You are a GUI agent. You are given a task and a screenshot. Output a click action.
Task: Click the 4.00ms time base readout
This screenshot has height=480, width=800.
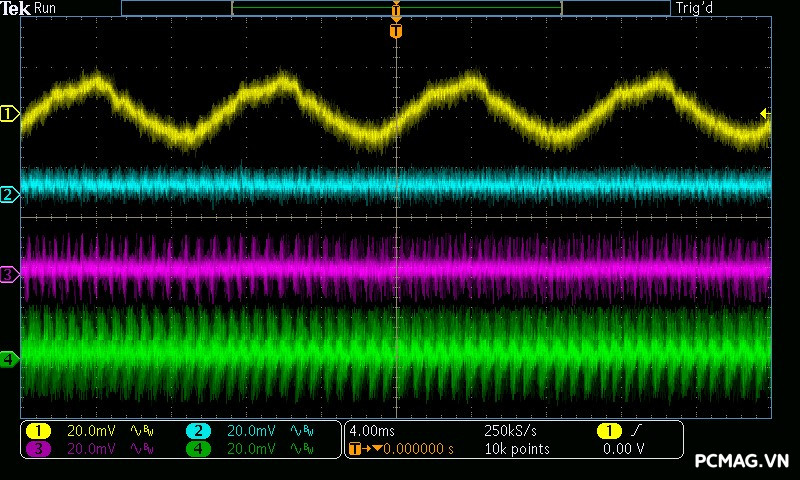tap(373, 431)
